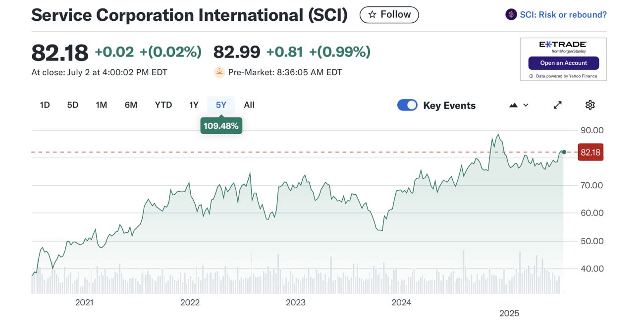Follow Service Corporation International stock

[x=389, y=15]
